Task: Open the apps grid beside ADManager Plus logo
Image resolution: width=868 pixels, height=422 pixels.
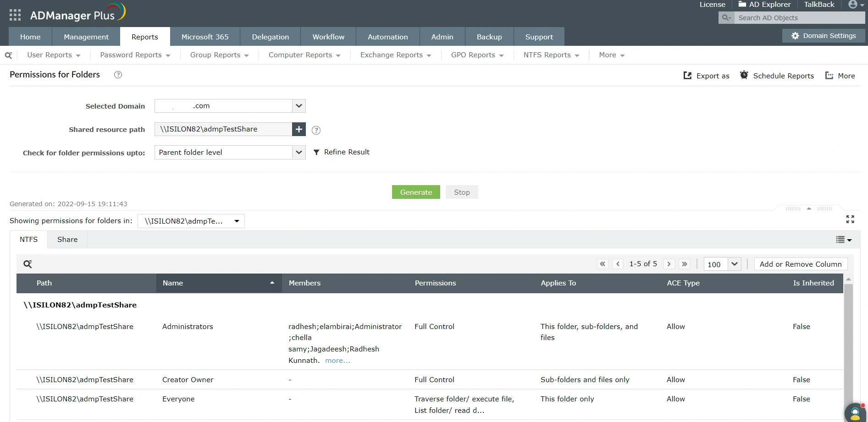Action: (x=15, y=14)
